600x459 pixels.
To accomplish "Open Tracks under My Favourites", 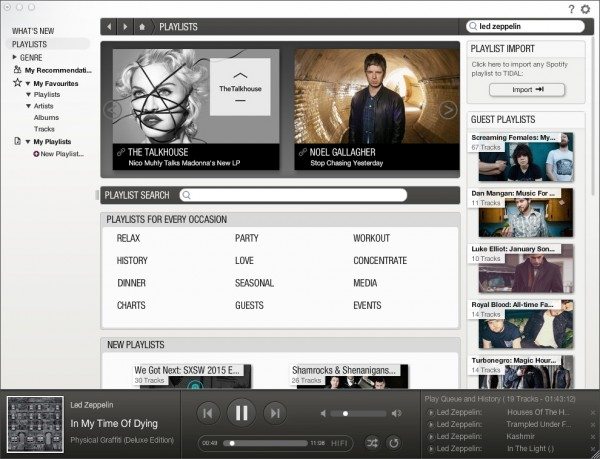I will 44,129.
